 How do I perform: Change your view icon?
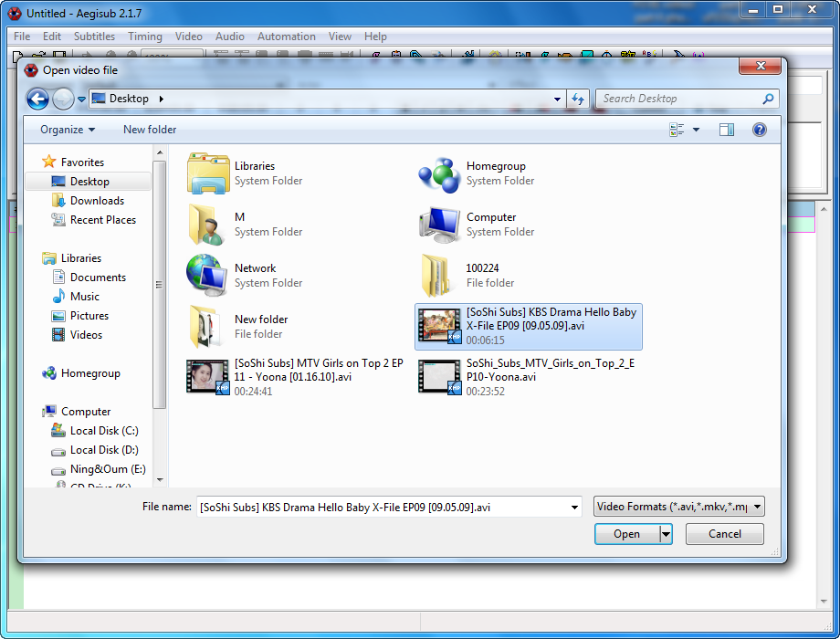(x=677, y=130)
